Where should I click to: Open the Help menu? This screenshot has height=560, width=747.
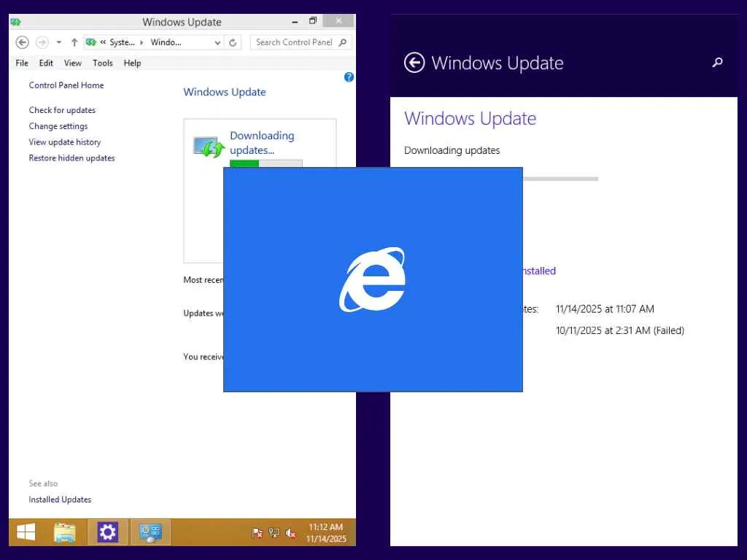tap(132, 63)
